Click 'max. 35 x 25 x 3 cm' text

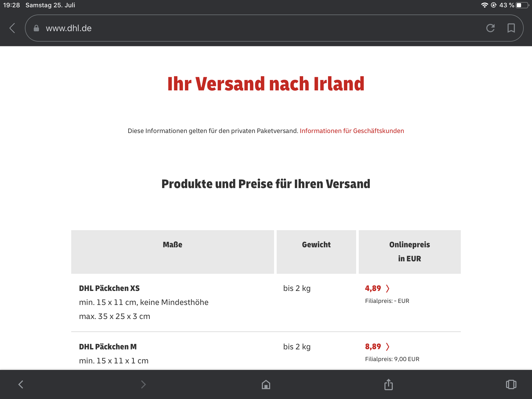tap(115, 316)
